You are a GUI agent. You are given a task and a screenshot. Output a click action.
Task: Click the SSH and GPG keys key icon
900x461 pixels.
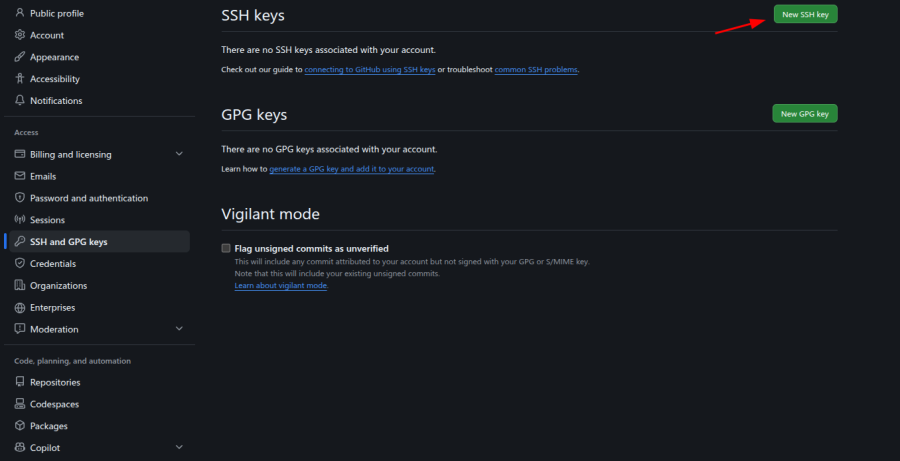(20, 242)
